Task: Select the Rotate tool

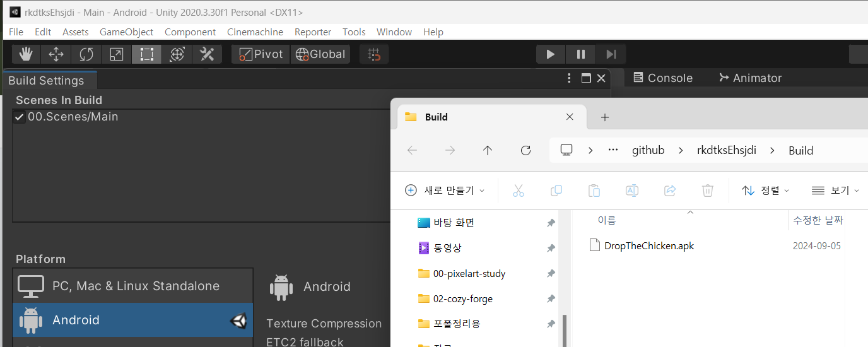Action: [86, 54]
